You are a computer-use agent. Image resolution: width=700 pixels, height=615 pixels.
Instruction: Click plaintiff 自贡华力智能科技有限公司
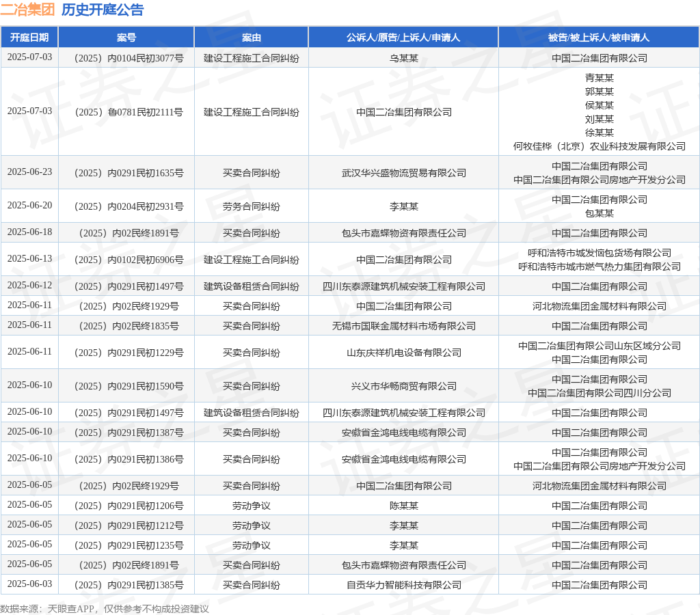coord(403,585)
